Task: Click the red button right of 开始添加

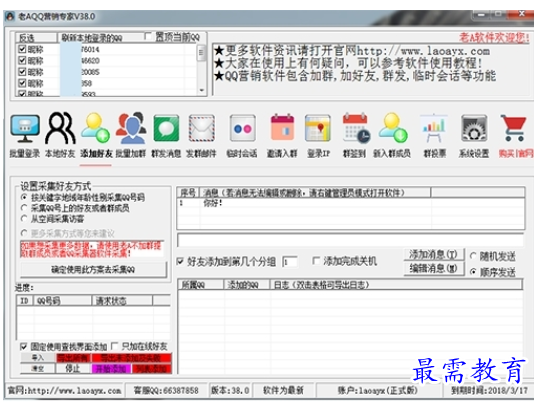Action: pyautogui.click(x=152, y=369)
